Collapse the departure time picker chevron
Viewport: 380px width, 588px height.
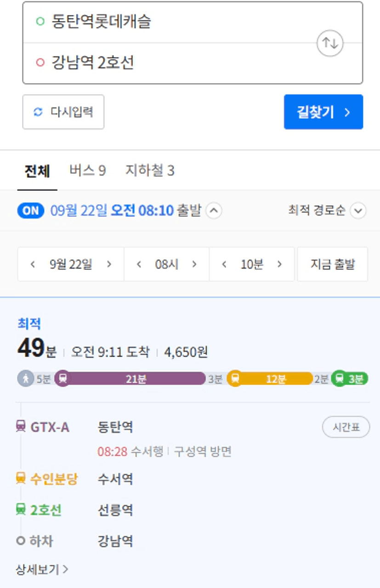point(214,211)
